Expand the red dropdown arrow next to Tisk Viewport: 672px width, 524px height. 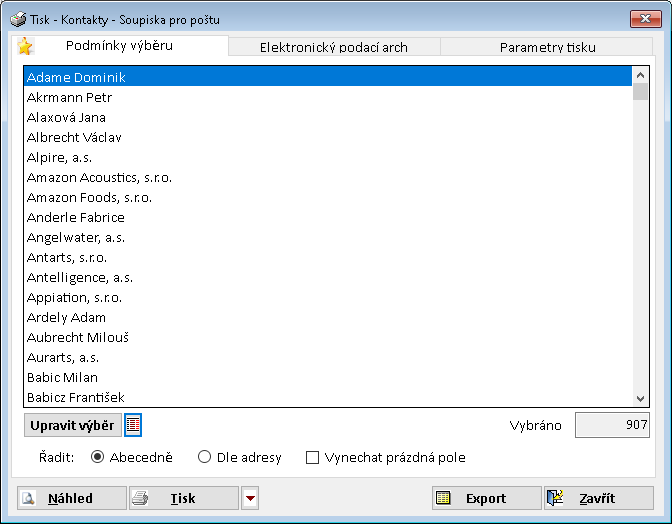[250, 498]
